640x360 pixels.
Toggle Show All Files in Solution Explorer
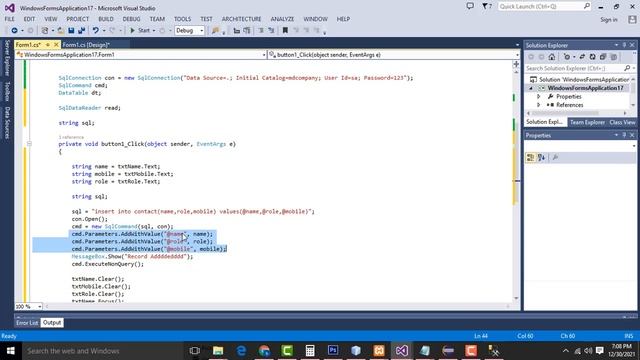coord(613,57)
